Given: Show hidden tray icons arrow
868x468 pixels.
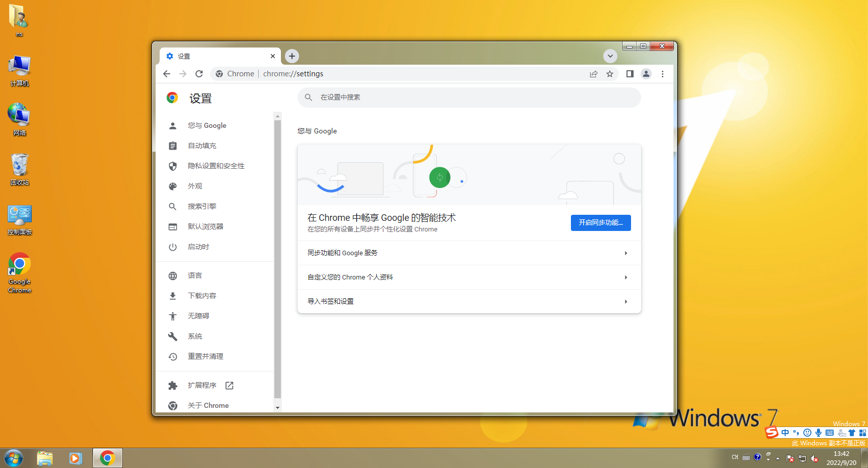Looking at the screenshot, I should pyautogui.click(x=778, y=458).
